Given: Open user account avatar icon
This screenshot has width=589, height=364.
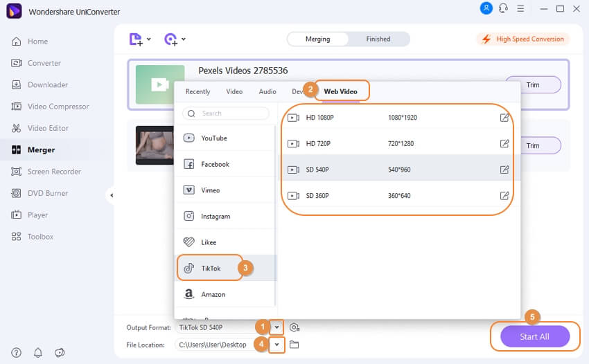Looking at the screenshot, I should coord(486,8).
